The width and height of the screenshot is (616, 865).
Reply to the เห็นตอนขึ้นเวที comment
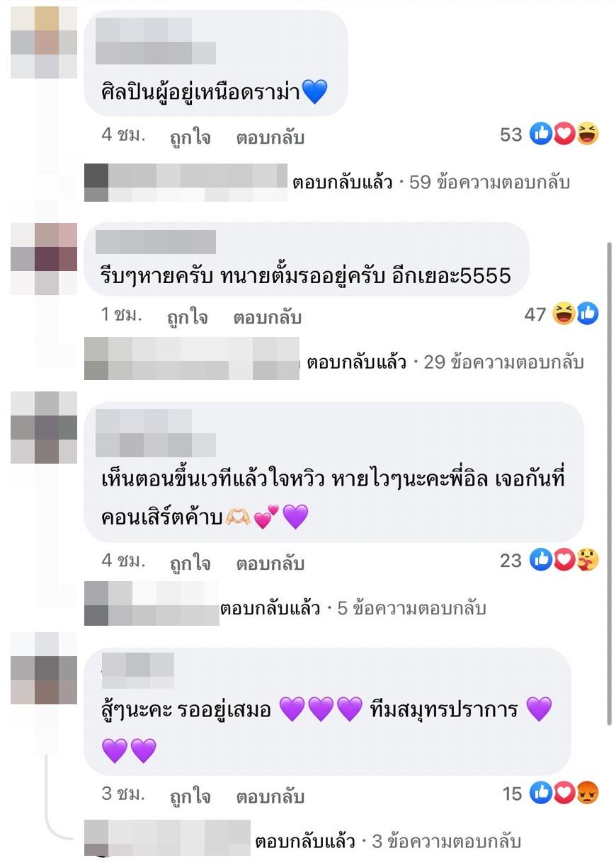point(270,563)
